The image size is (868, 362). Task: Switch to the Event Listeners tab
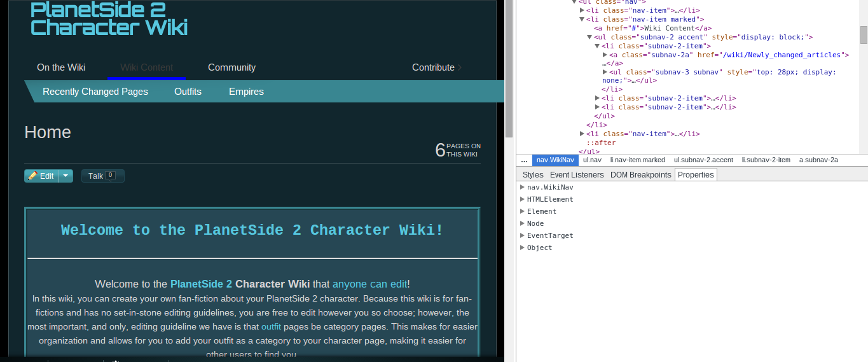point(577,175)
